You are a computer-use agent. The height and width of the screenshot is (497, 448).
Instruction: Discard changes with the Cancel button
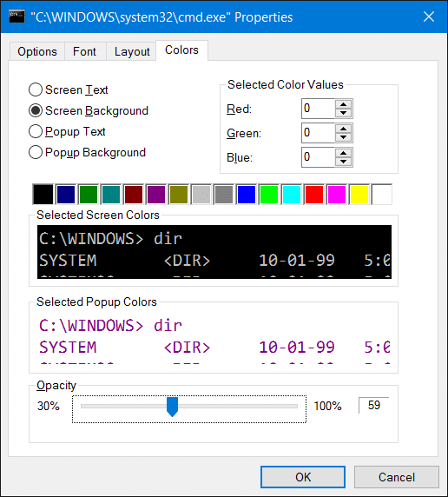pos(397,477)
